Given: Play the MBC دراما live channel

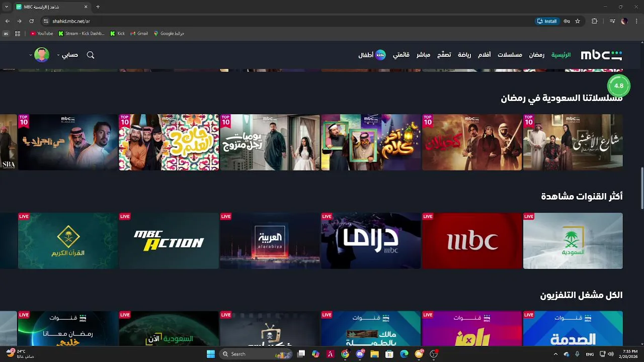Looking at the screenshot, I should (371, 241).
